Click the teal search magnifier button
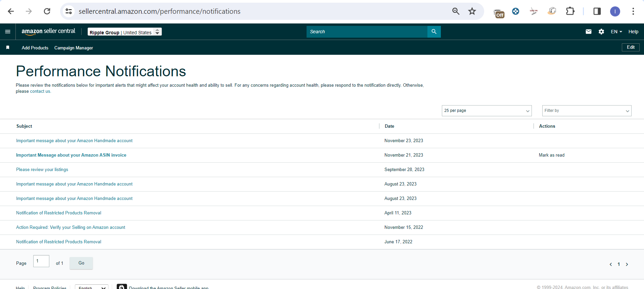 (x=434, y=32)
